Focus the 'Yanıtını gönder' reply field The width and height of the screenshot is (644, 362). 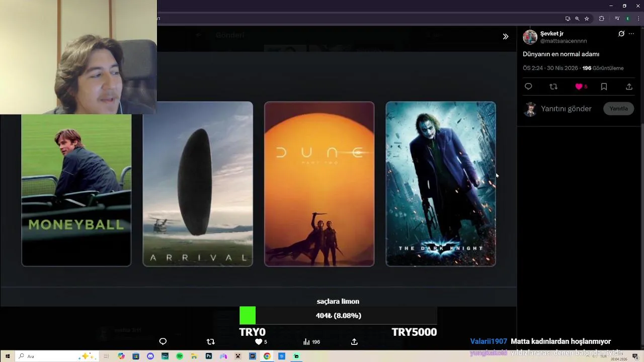point(566,109)
